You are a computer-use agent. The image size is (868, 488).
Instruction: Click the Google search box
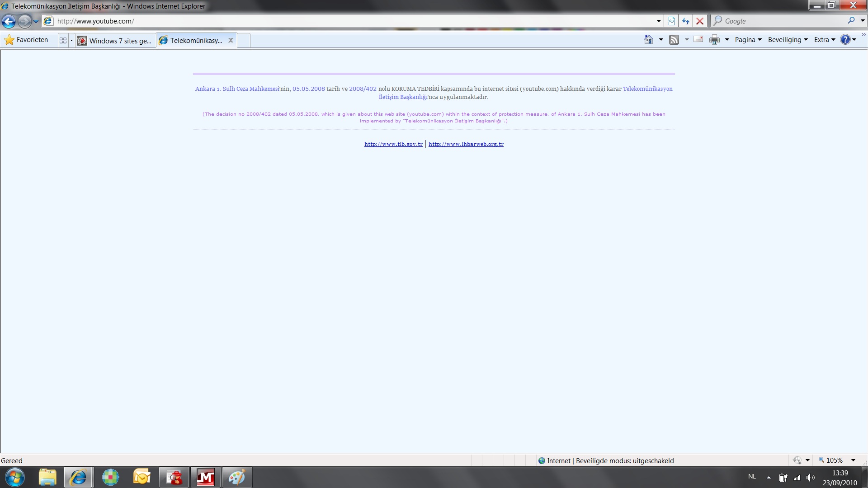point(778,21)
